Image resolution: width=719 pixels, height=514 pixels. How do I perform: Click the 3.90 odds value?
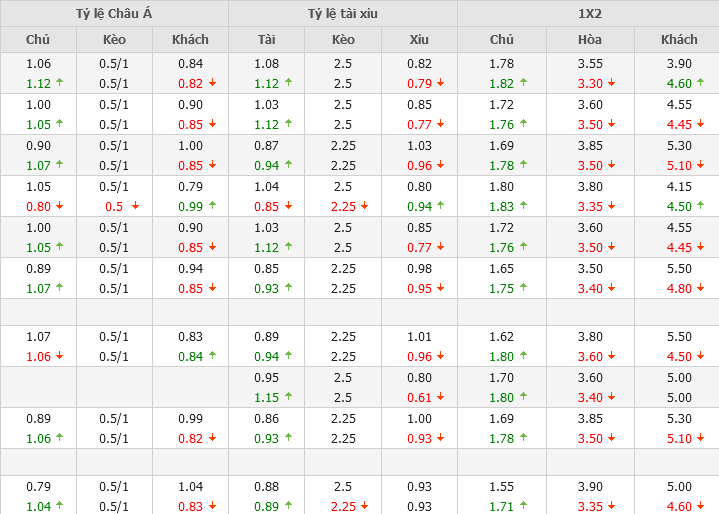[679, 64]
